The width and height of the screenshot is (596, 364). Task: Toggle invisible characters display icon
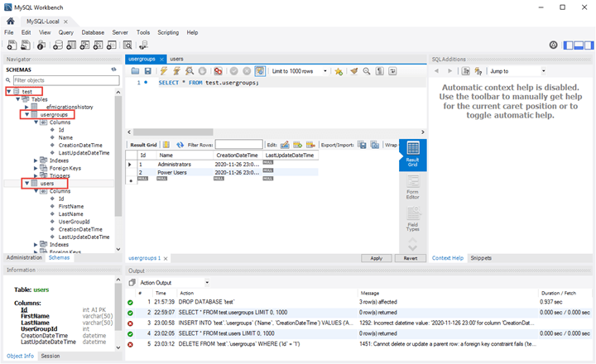[x=379, y=71]
